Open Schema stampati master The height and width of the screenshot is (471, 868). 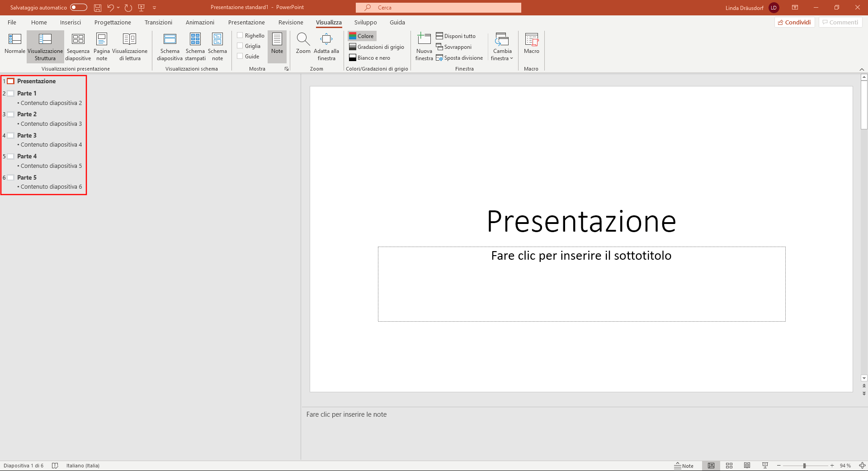[195, 47]
